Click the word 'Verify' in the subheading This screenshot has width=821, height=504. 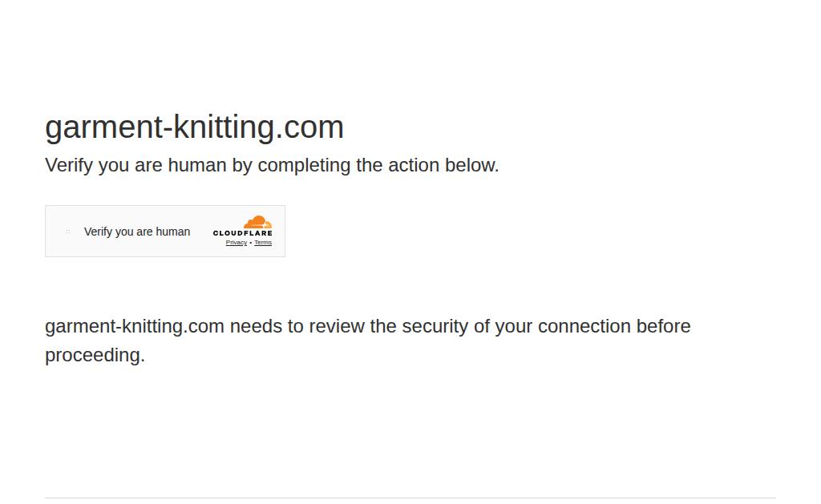(x=69, y=165)
